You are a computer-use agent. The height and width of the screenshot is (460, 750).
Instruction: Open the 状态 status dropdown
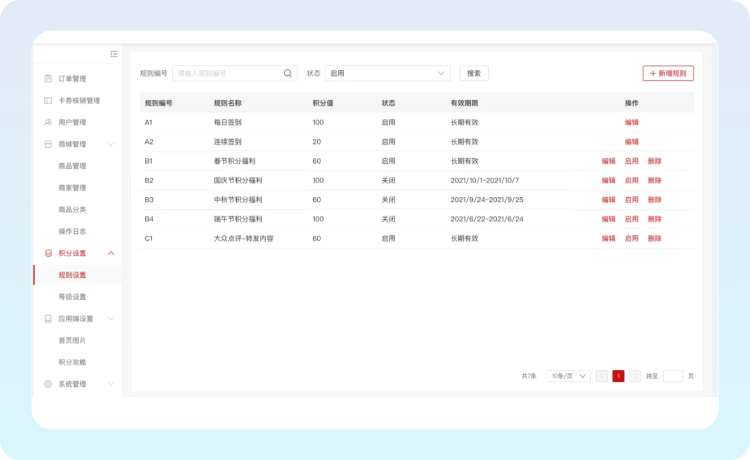[387, 73]
